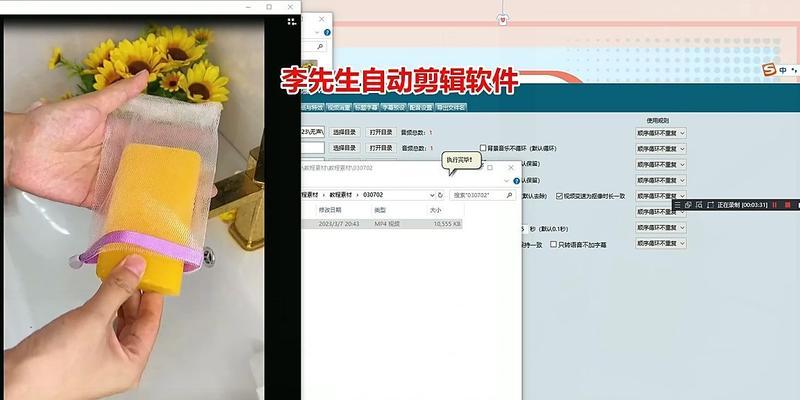Open the tab left of 标题字幕

339,107
